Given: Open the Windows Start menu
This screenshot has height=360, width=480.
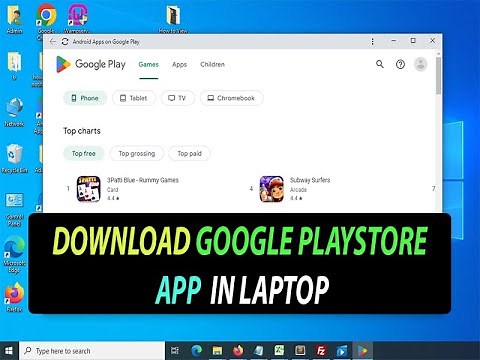Looking at the screenshot, I should 9,351.
